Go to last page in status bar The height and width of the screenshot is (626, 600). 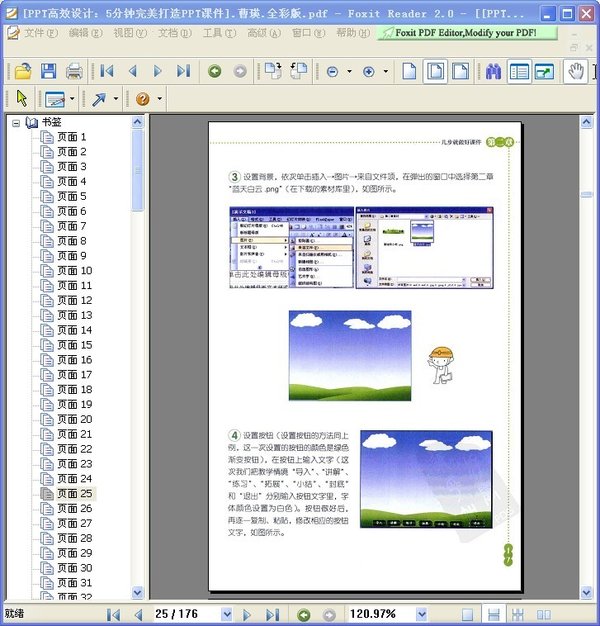click(273, 614)
